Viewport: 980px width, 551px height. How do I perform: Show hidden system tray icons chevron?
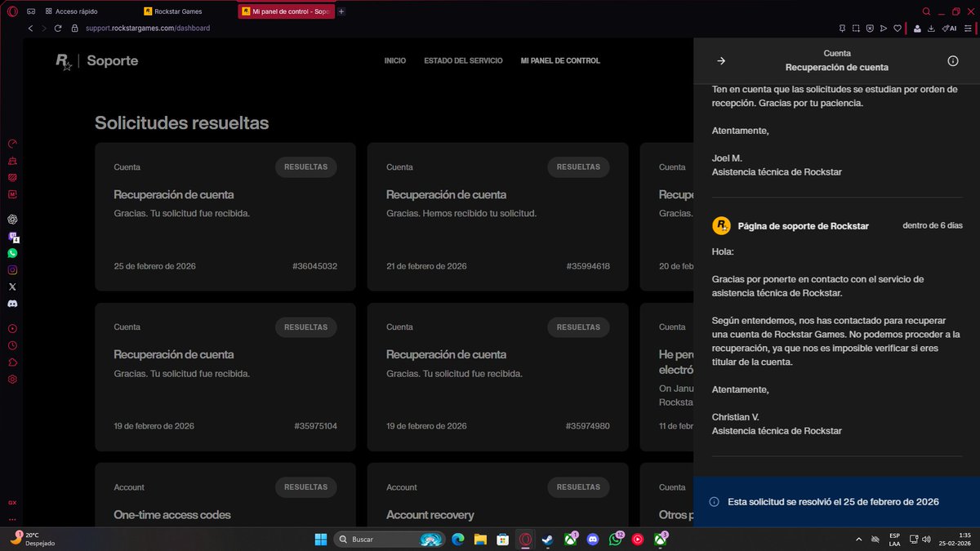click(x=858, y=540)
